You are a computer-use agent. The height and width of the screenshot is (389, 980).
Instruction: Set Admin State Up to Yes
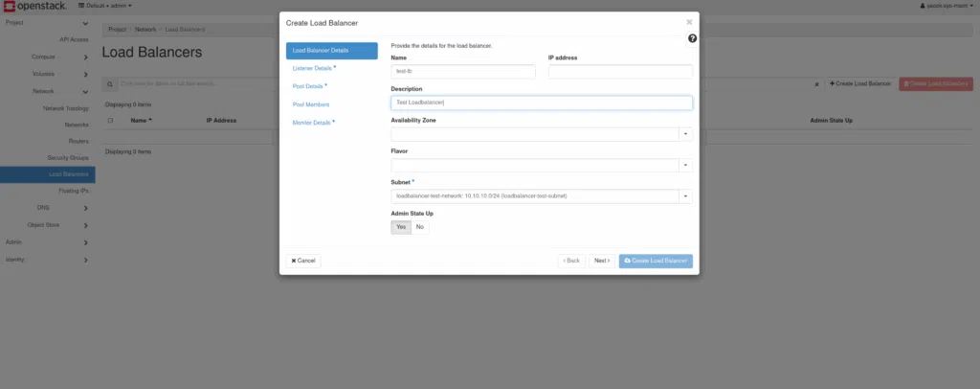pyautogui.click(x=401, y=227)
